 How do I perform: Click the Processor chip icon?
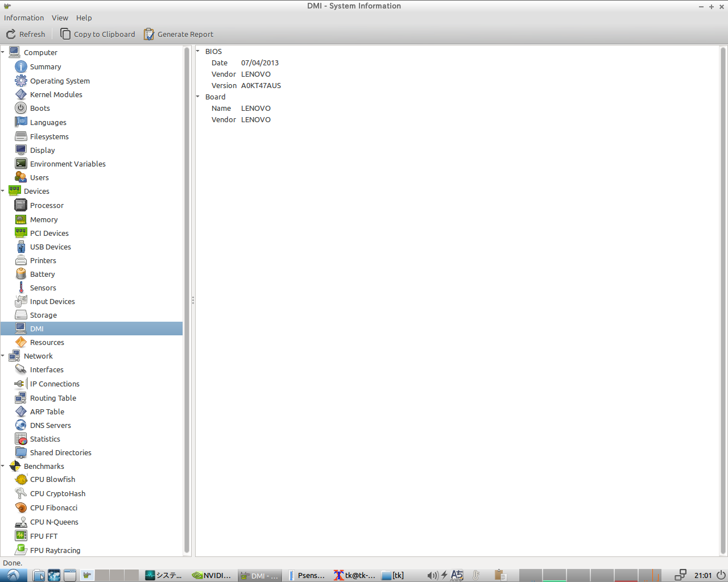click(x=21, y=205)
